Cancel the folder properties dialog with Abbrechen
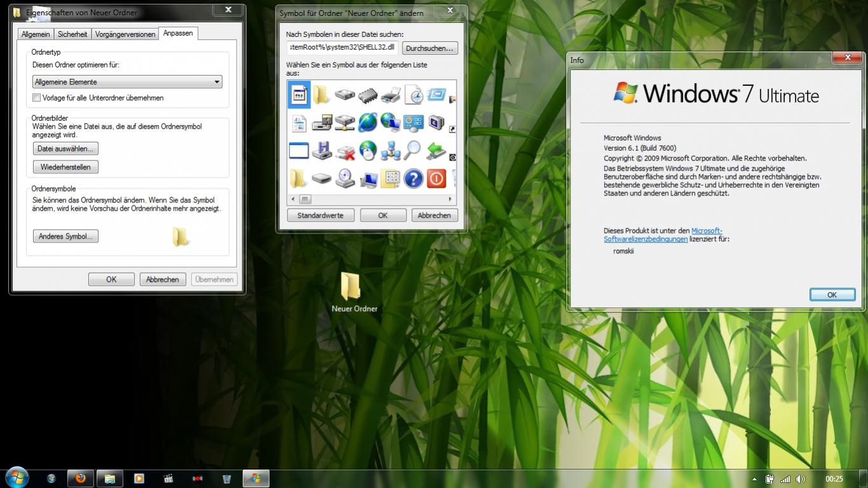Viewport: 868px width, 488px height. coord(162,279)
